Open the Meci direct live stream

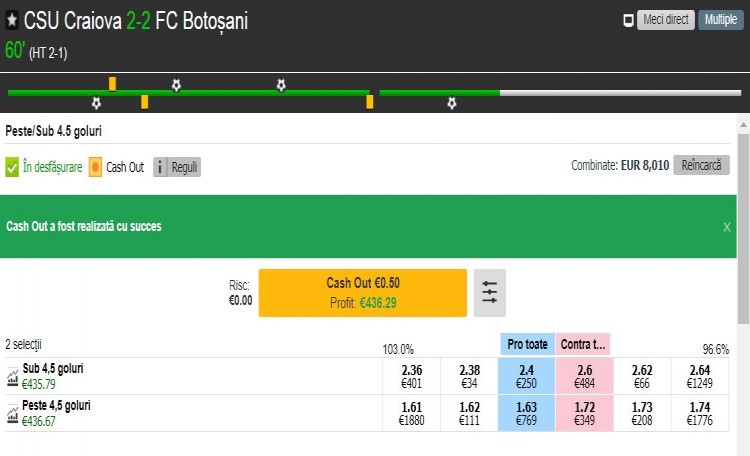pos(665,20)
